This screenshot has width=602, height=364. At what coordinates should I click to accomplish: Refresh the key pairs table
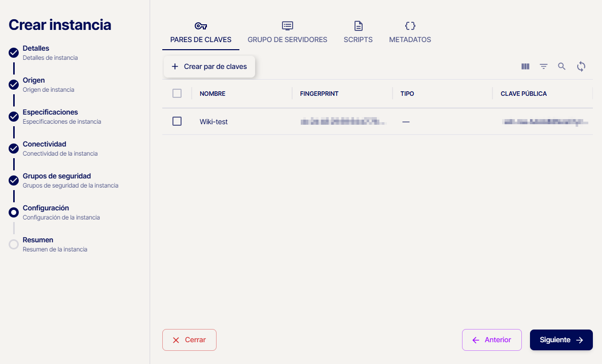[581, 66]
